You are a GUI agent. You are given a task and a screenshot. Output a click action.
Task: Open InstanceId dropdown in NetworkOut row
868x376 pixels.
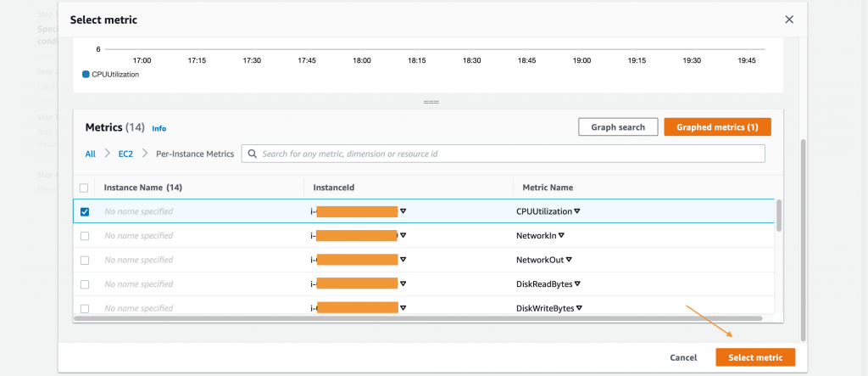coord(403,260)
